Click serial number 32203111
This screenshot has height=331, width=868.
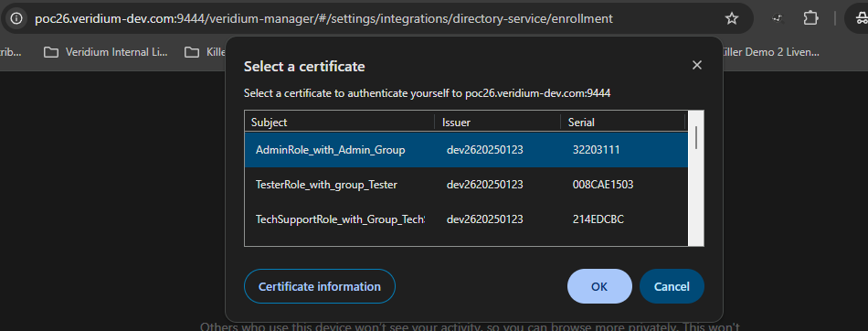tap(596, 150)
